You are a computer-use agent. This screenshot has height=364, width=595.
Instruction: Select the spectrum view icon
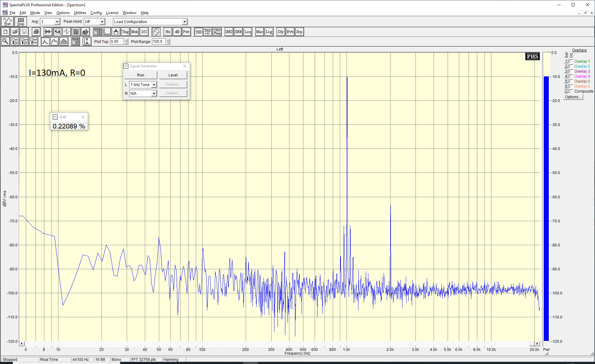[57, 32]
